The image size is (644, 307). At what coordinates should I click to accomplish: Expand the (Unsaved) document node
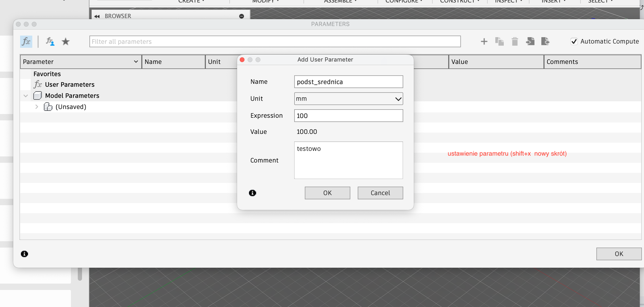(37, 107)
